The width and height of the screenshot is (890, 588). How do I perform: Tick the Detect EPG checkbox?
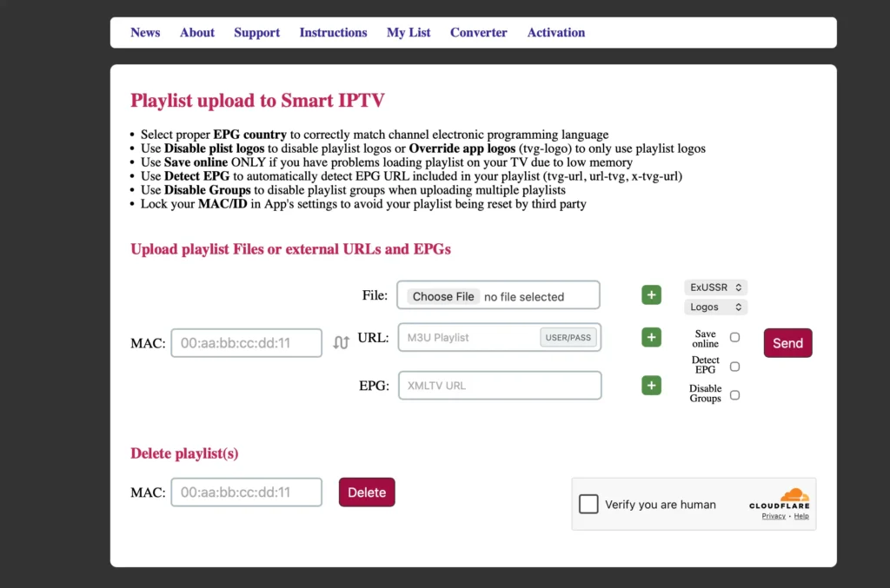click(x=734, y=367)
